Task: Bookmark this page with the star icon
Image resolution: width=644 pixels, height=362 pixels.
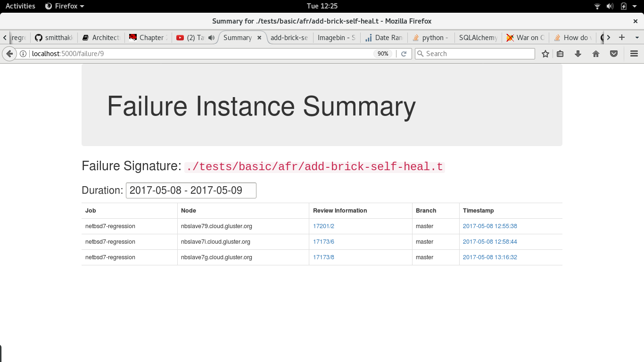Action: click(545, 54)
